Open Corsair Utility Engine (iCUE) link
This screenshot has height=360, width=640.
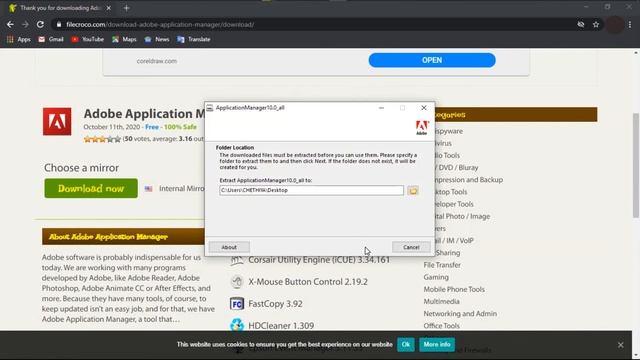pyautogui.click(x=319, y=260)
